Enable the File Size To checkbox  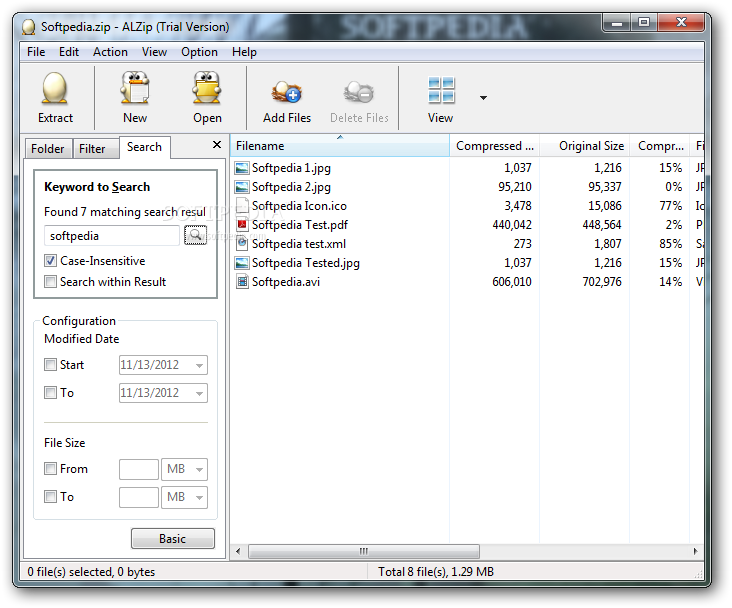click(x=50, y=496)
